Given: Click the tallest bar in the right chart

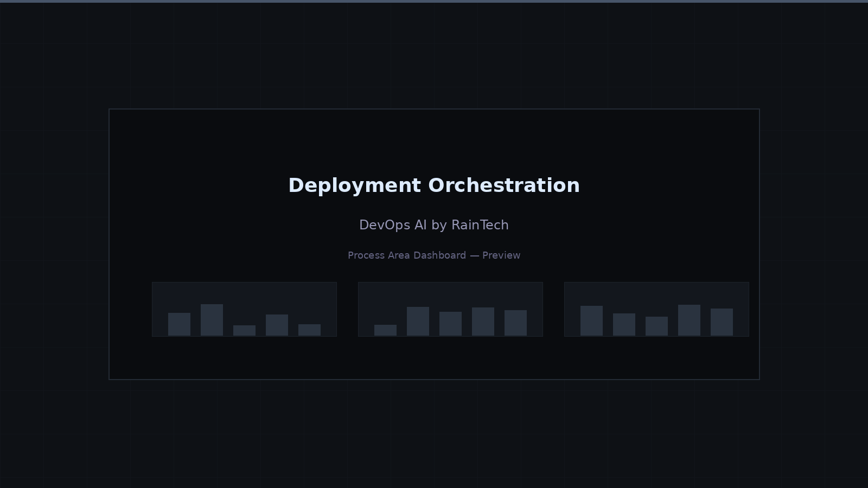Looking at the screenshot, I should coord(689,320).
